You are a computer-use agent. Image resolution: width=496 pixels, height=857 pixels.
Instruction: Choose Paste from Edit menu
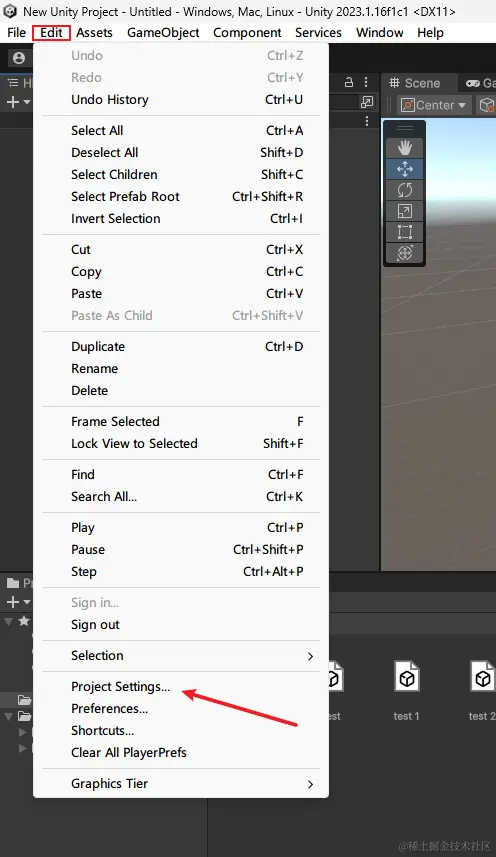point(181,294)
